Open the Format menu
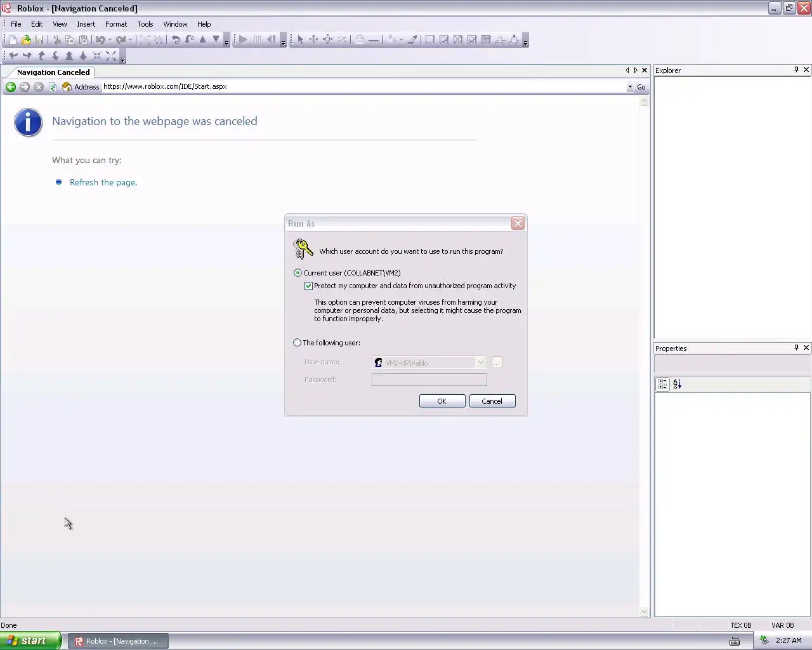 [116, 24]
